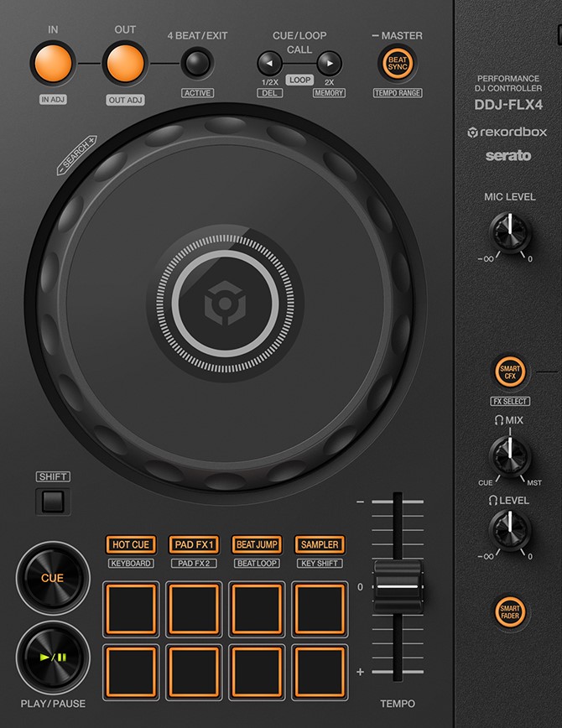The height and width of the screenshot is (728, 562).
Task: Click the OUT ADJ label
Action: 126,100
